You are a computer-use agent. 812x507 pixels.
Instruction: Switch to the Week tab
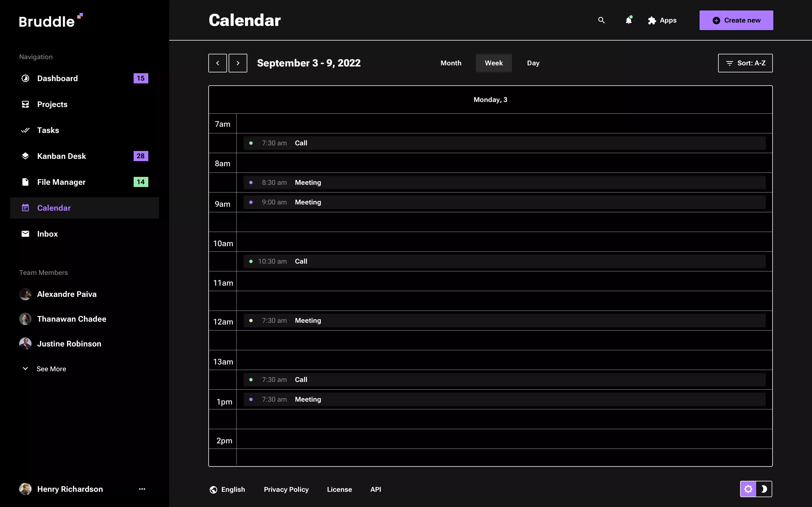(494, 63)
